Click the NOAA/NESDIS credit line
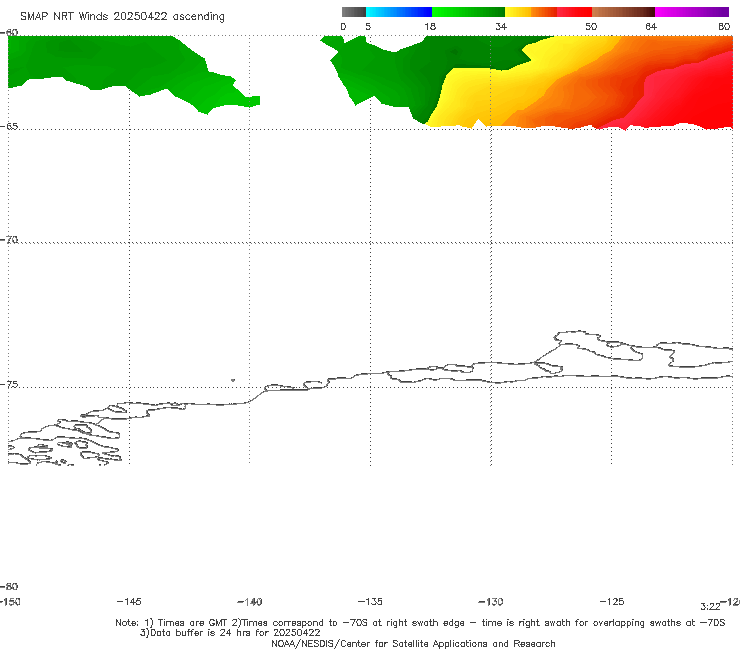This screenshot has height=650, width=740. pos(413,644)
